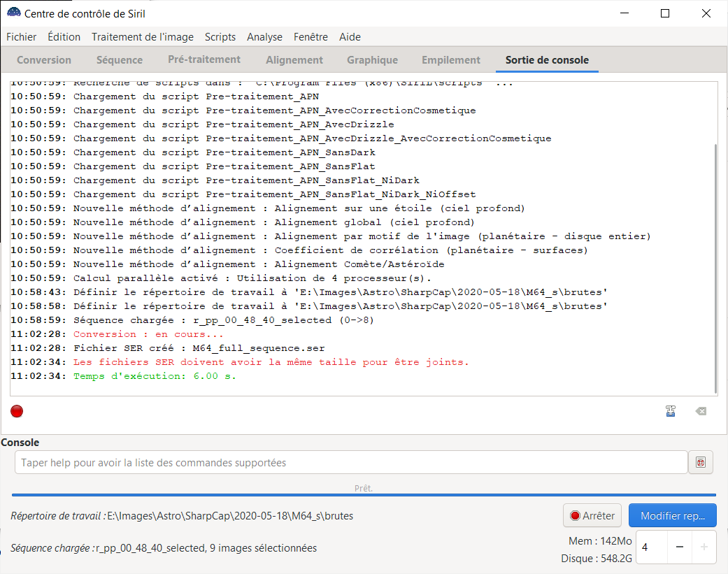The height and width of the screenshot is (574, 728).
Task: Focus the processor count field showing 4
Action: pyautogui.click(x=652, y=547)
